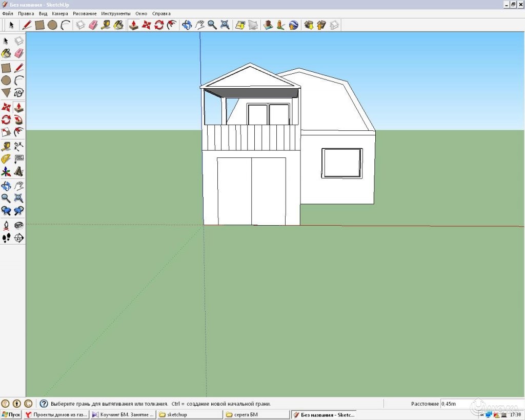The height and width of the screenshot is (420, 525).
Task: Switch to серега БМ taskbar window
Action: (256, 414)
